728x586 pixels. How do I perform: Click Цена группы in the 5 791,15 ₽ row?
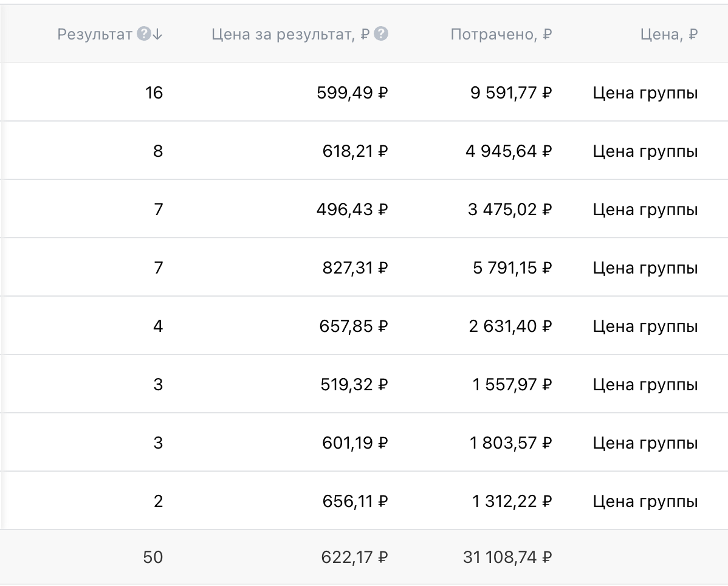coord(645,268)
